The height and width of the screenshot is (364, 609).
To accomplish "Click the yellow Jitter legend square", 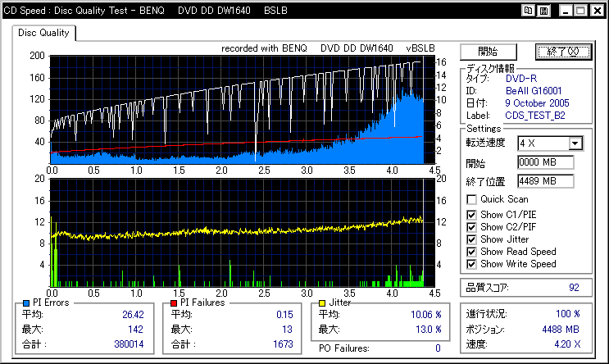I will [x=322, y=303].
